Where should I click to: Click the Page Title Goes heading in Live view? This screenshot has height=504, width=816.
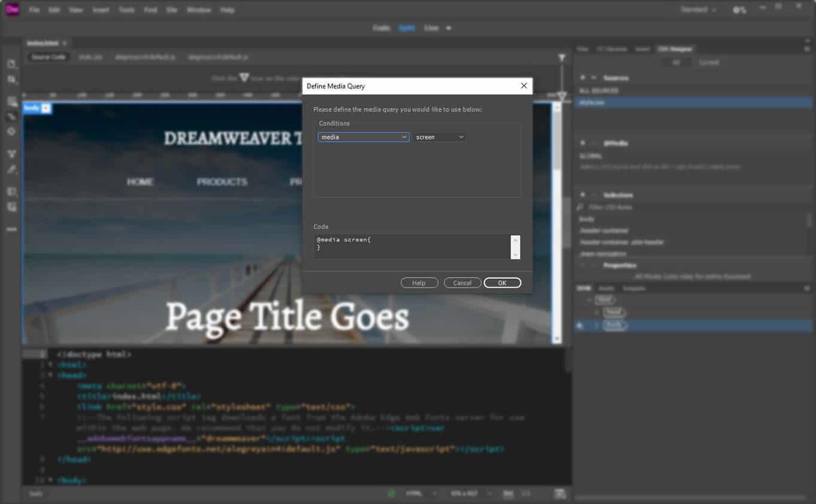(287, 316)
